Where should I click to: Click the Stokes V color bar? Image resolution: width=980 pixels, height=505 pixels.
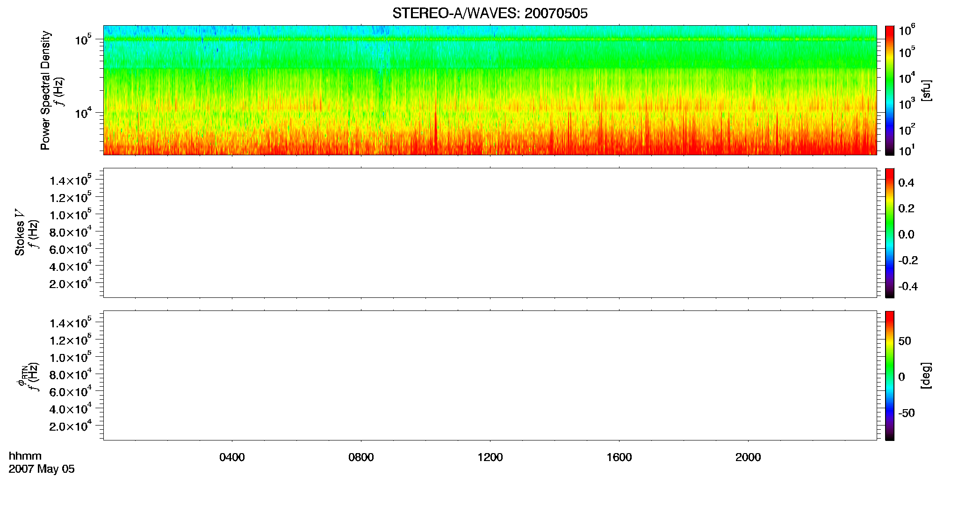pos(889,233)
